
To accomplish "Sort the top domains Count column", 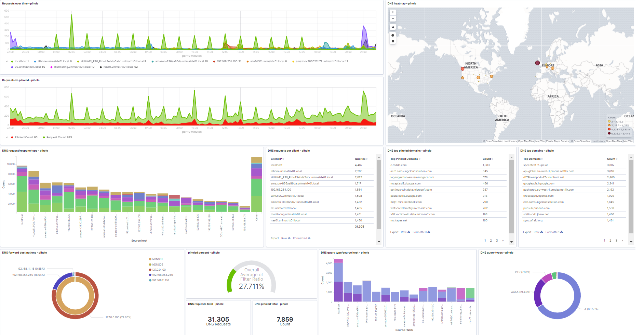I will 612,159.
